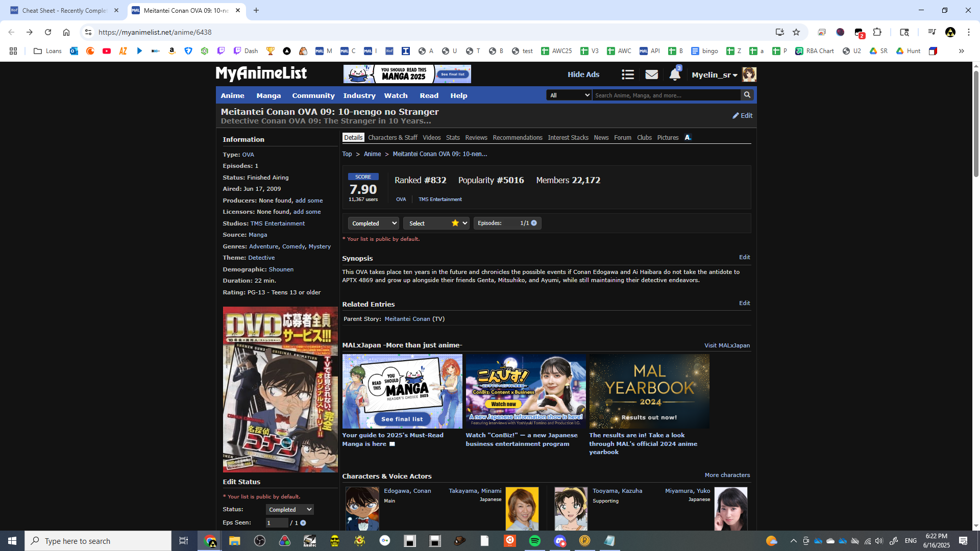The height and width of the screenshot is (551, 980).
Task: Open the Meitantei Conan parent story link
Action: tap(407, 319)
